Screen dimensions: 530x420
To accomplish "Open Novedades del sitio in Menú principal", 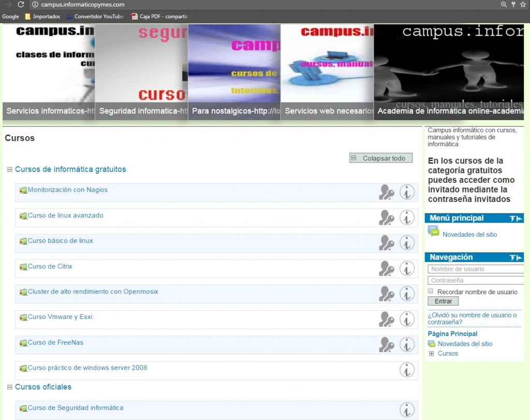I will click(470, 235).
